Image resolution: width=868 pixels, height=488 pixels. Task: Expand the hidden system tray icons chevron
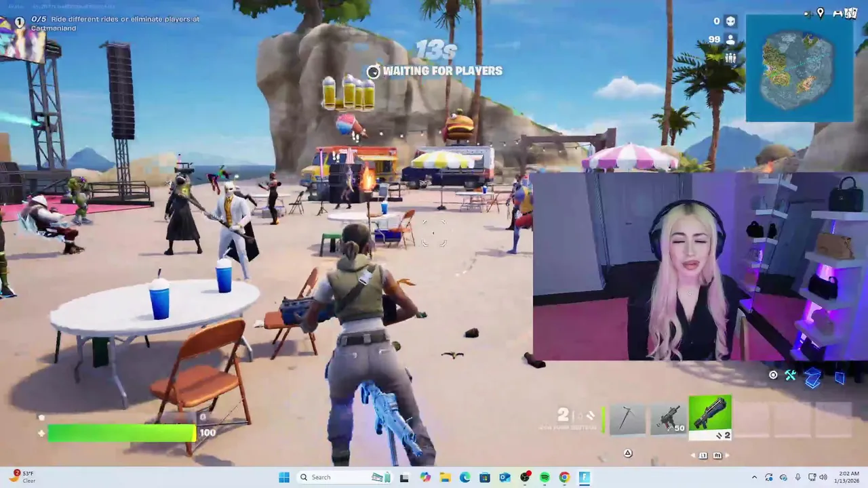(x=754, y=477)
